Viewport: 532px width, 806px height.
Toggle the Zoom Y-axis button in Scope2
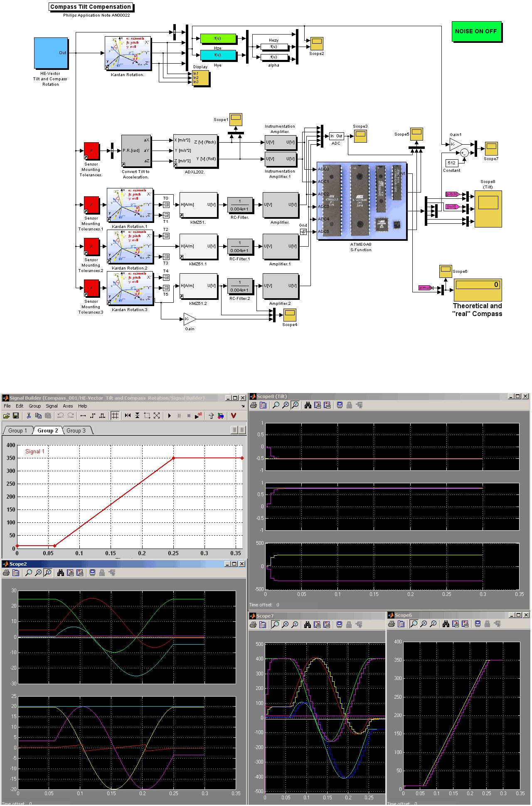pos(48,573)
